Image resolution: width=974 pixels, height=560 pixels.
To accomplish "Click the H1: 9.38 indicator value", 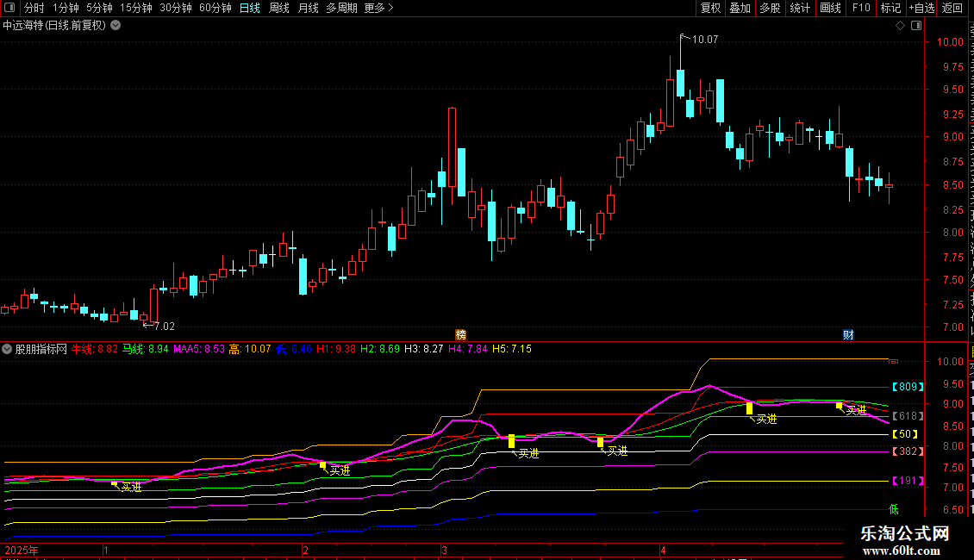I will 336,349.
